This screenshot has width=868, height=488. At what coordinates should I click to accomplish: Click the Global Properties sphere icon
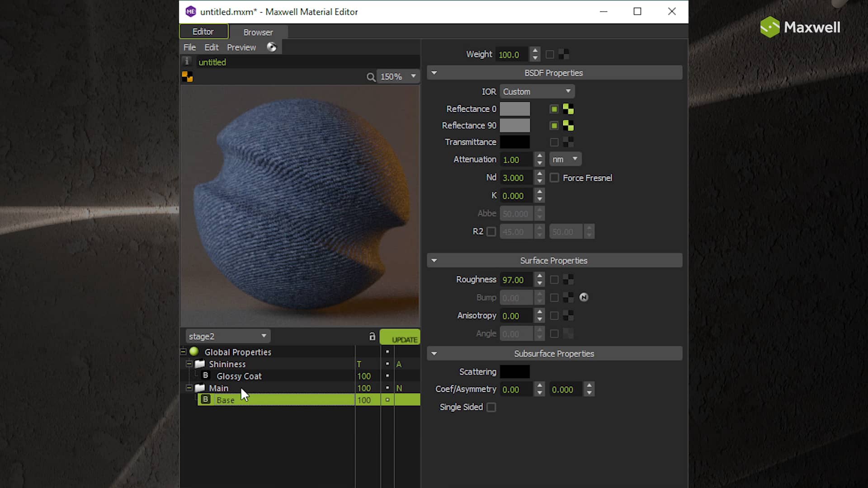(193, 352)
